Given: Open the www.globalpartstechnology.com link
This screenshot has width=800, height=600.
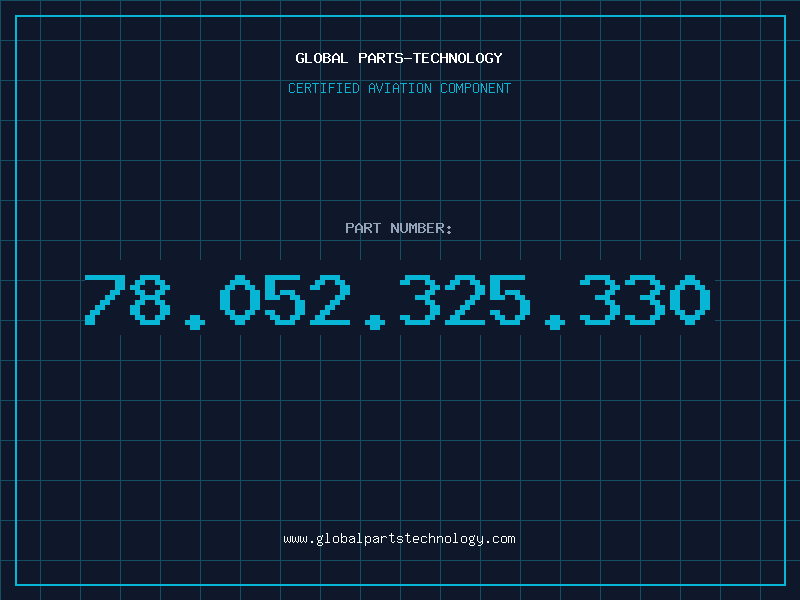Looking at the screenshot, I should tap(399, 539).
